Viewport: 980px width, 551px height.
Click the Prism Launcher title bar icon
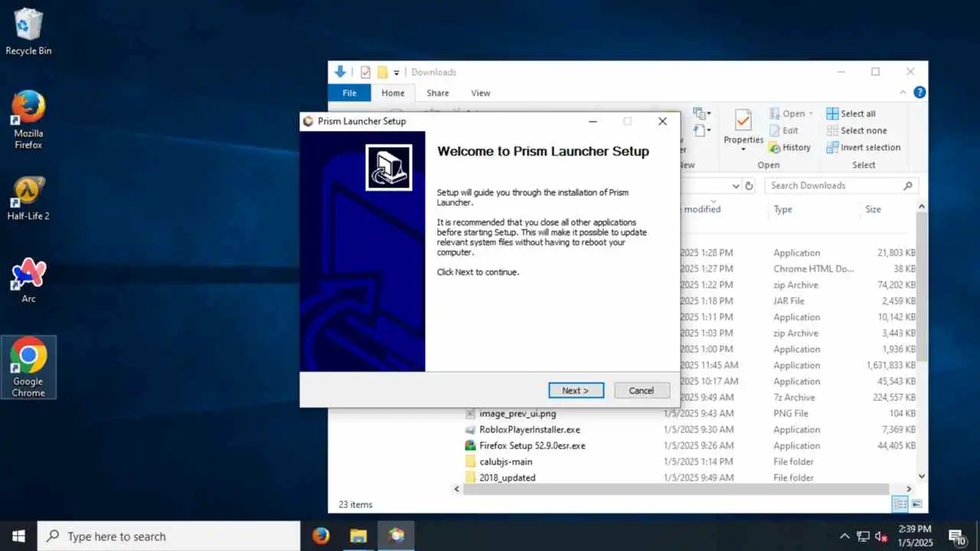pos(308,121)
